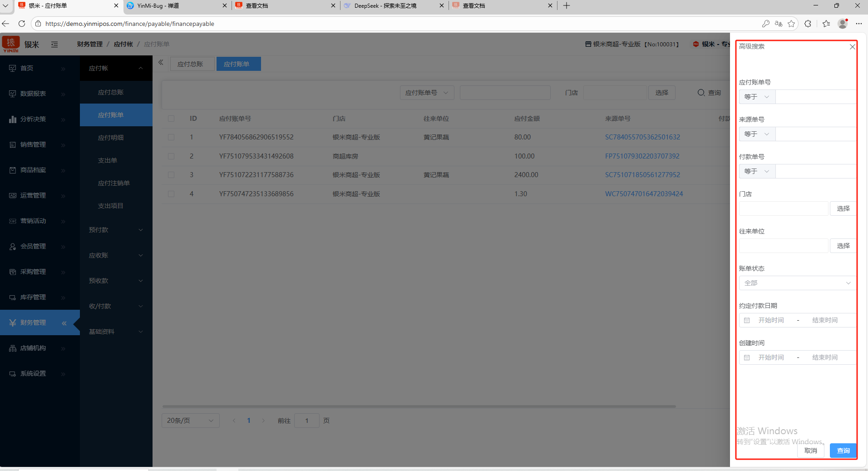Click the 应付账单号 input in advanced search
Viewport: 868px width, 471px height.
816,97
